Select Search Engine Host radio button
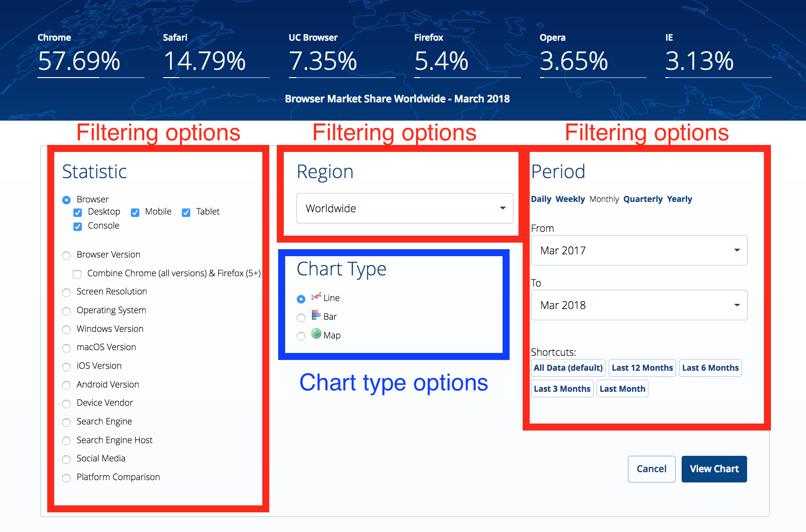 tap(66, 441)
